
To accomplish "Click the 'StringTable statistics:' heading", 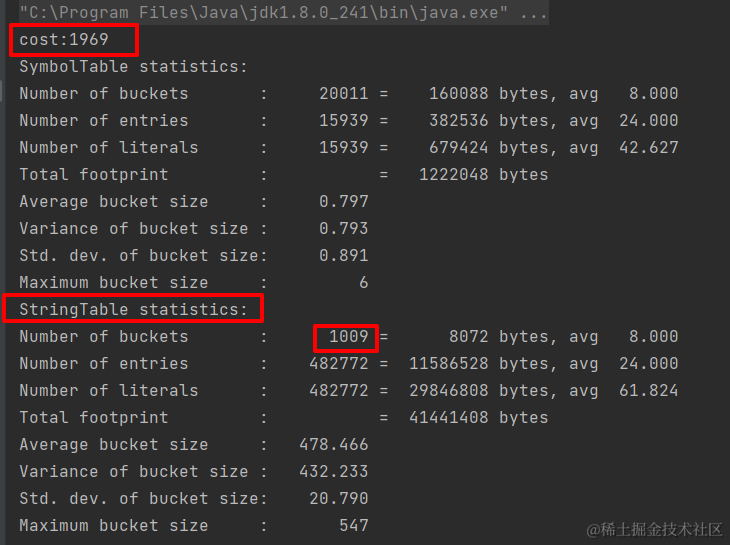I will coord(133,310).
